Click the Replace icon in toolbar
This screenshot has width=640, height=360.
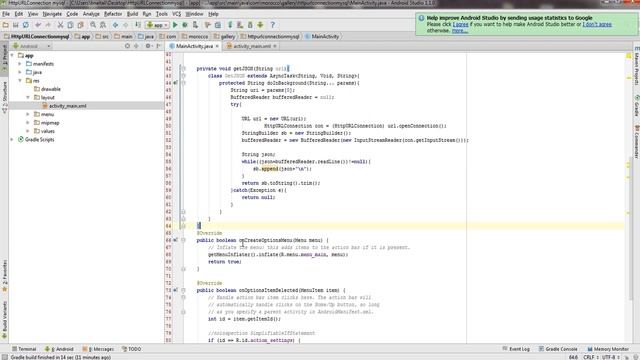click(103, 25)
